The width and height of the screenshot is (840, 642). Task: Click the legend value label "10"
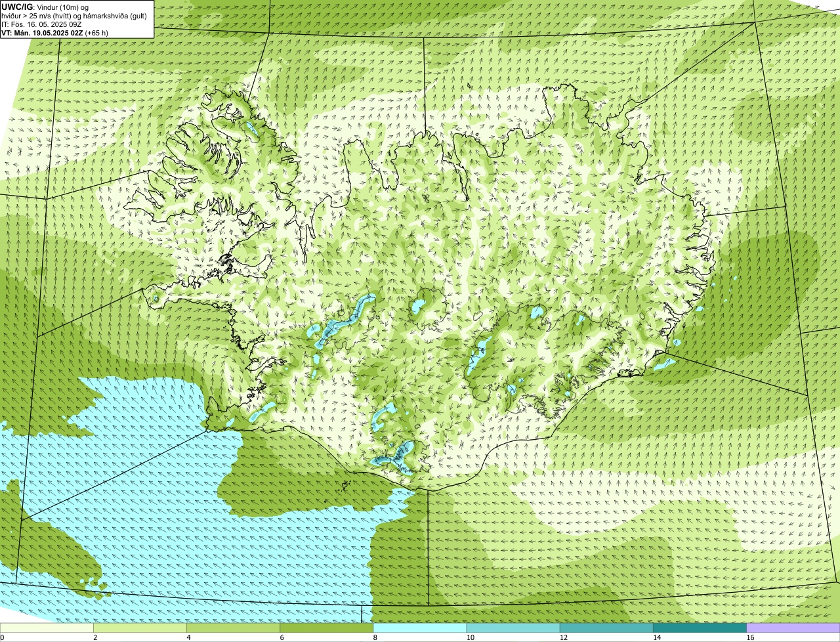click(470, 637)
